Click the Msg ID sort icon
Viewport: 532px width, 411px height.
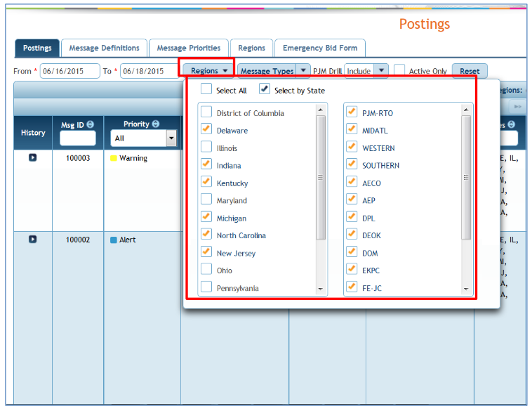91,125
